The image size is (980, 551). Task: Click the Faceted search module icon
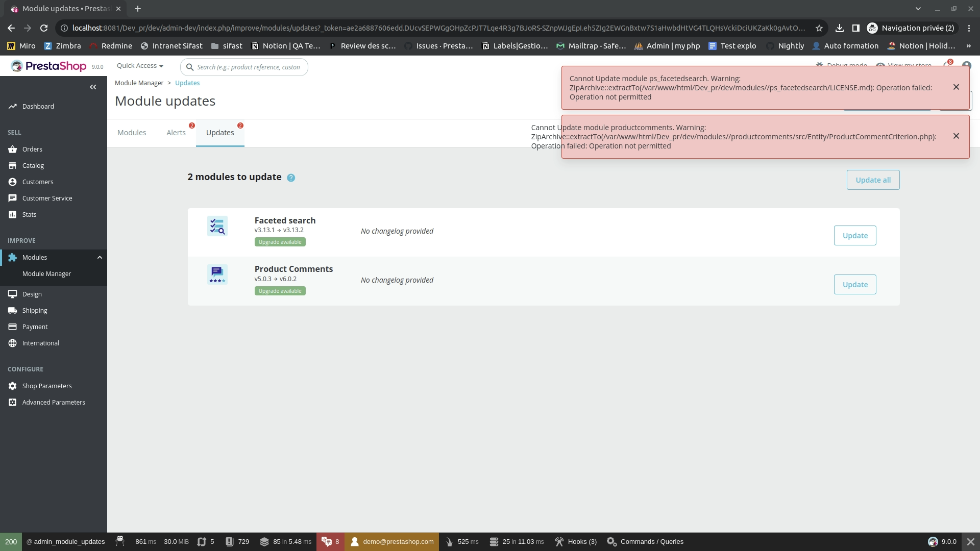coord(217,226)
